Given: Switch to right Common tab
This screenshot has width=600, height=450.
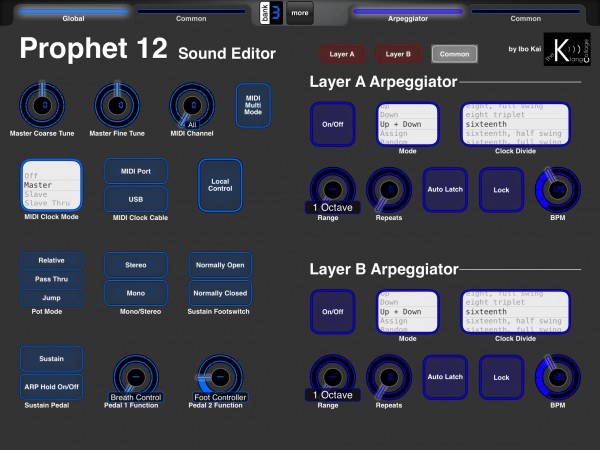Looking at the screenshot, I should [526, 14].
